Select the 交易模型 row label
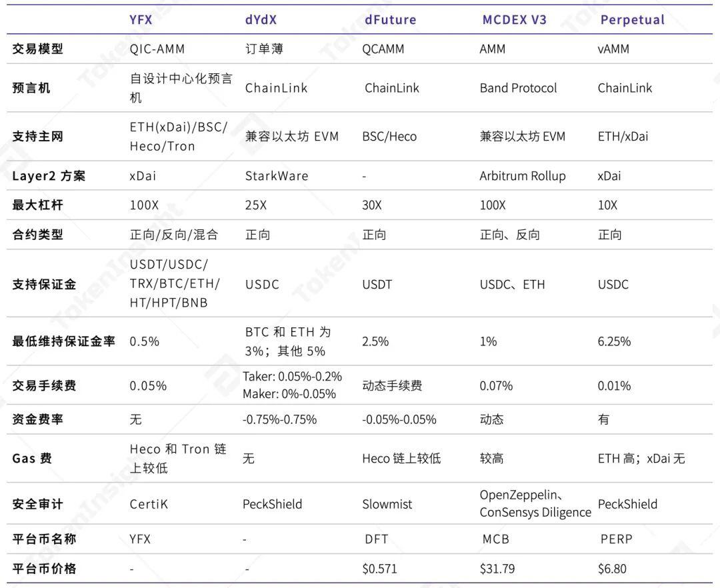This screenshot has height=588, width=720. [x=37, y=49]
